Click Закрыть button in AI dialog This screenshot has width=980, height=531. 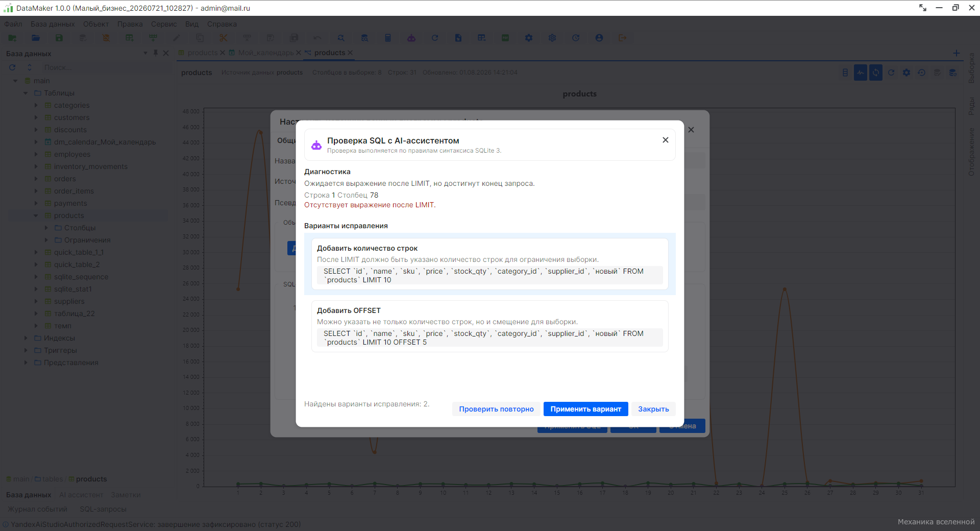(653, 409)
